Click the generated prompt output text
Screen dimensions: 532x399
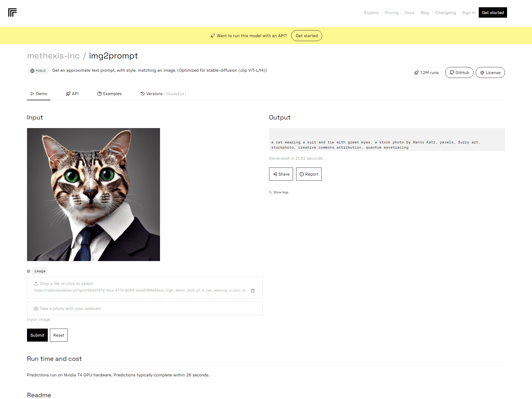point(375,145)
